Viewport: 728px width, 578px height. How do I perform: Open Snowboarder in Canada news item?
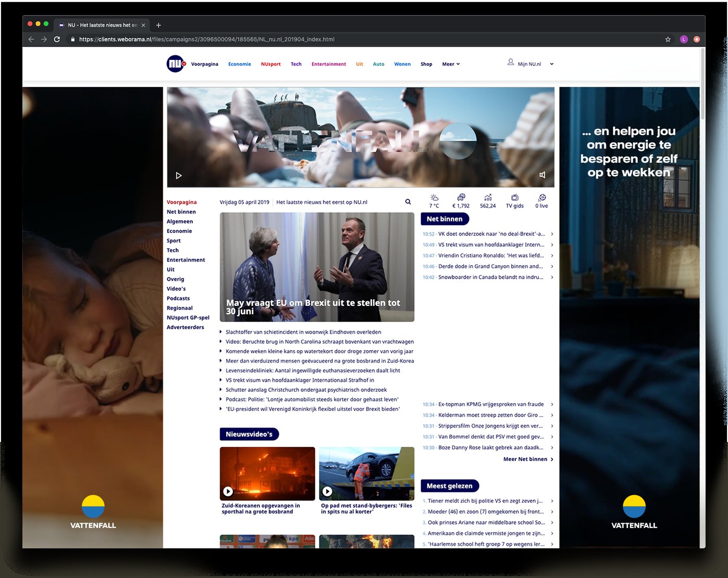coord(490,277)
